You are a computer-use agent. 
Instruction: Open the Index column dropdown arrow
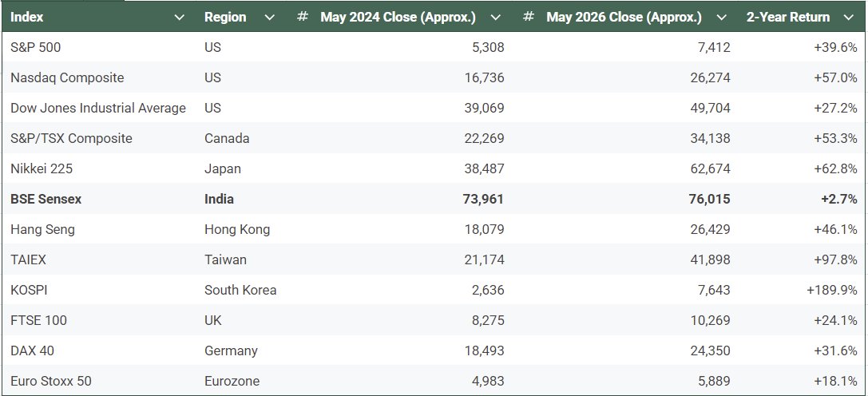tap(180, 18)
